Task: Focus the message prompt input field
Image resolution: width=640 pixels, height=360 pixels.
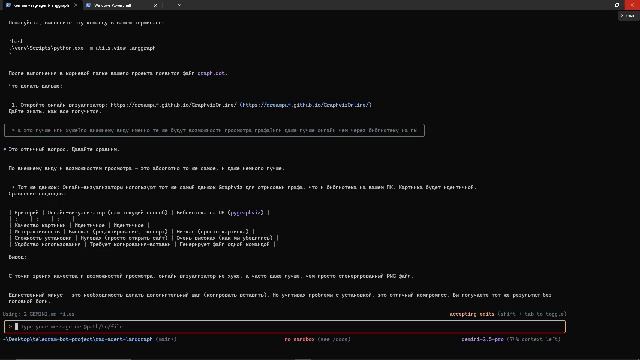Action: 285,327
